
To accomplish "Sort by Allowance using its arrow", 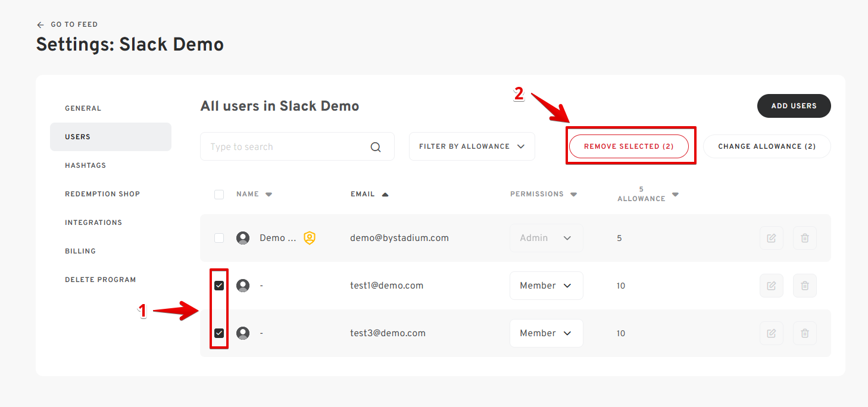I will tap(676, 195).
